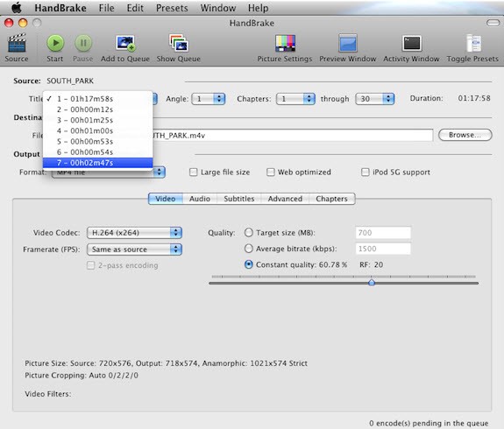504x429 pixels.
Task: Click the Average bitrate 1500 field
Action: click(383, 249)
